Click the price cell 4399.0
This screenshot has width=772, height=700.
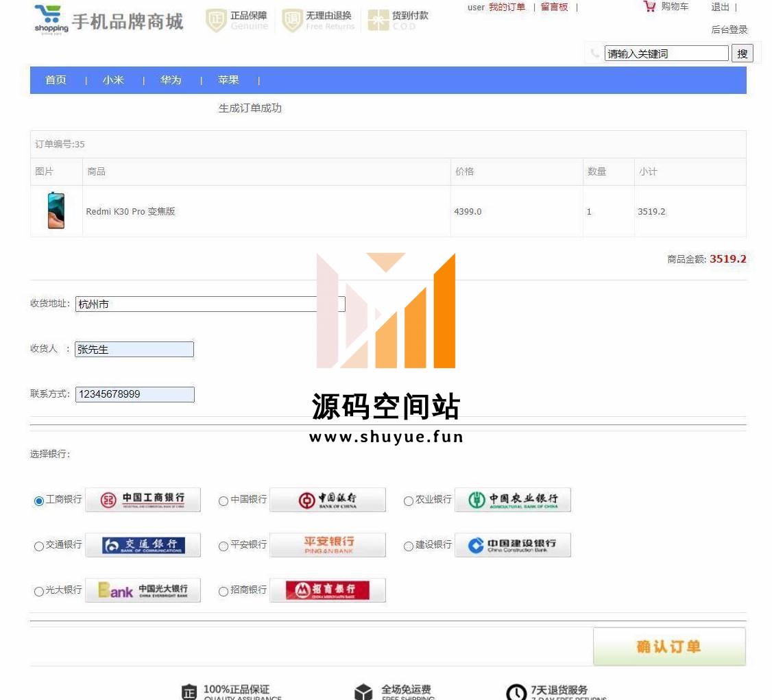click(x=468, y=212)
